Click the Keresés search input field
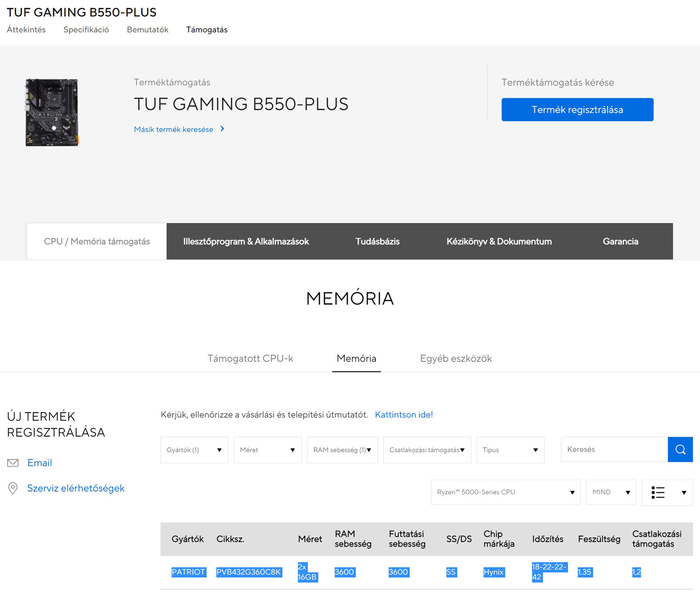This screenshot has height=593, width=700. 614,449
